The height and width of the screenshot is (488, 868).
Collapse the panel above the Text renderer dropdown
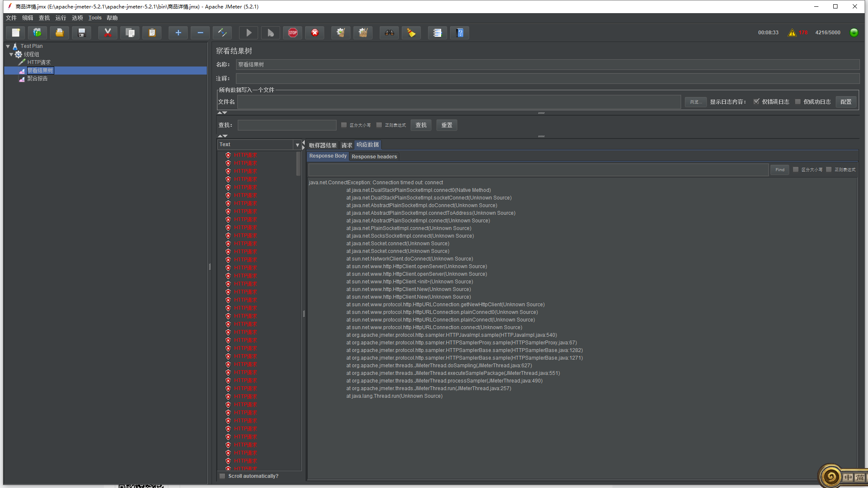tap(220, 136)
